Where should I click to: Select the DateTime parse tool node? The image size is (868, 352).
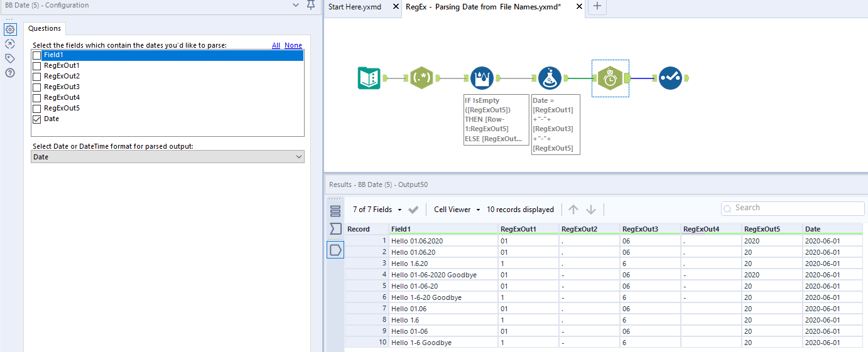tap(610, 78)
